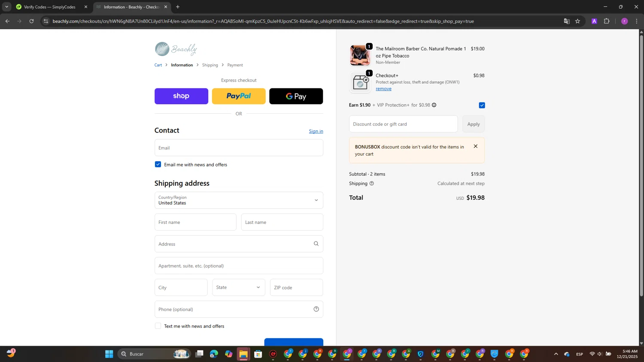
Task: Open the Country/Region dropdown
Action: [239, 200]
